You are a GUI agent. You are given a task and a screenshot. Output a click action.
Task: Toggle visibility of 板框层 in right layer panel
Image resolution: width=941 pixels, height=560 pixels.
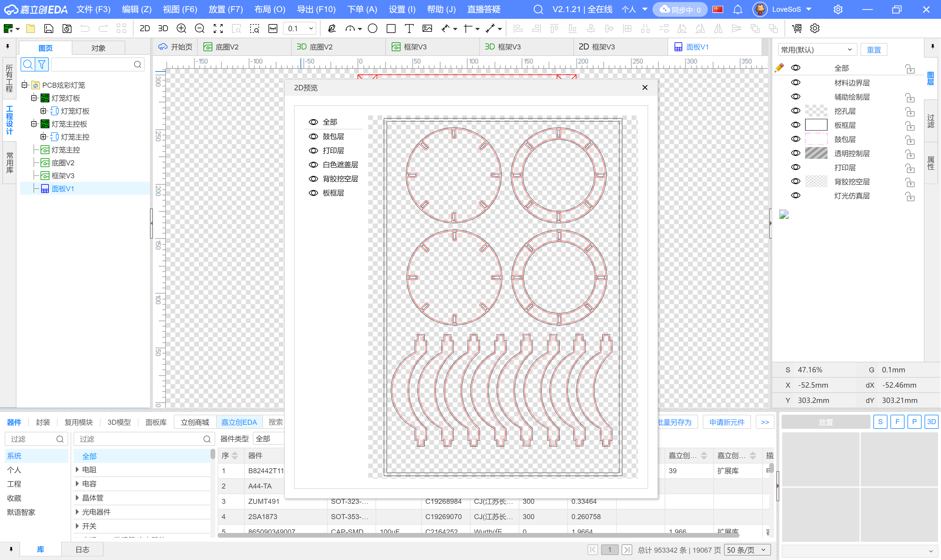[x=796, y=125]
